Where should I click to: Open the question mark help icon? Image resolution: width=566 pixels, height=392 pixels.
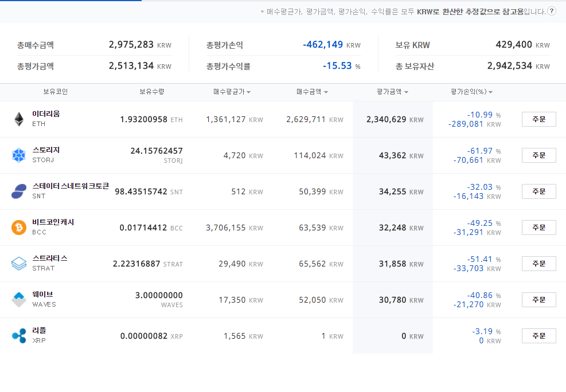tap(551, 11)
